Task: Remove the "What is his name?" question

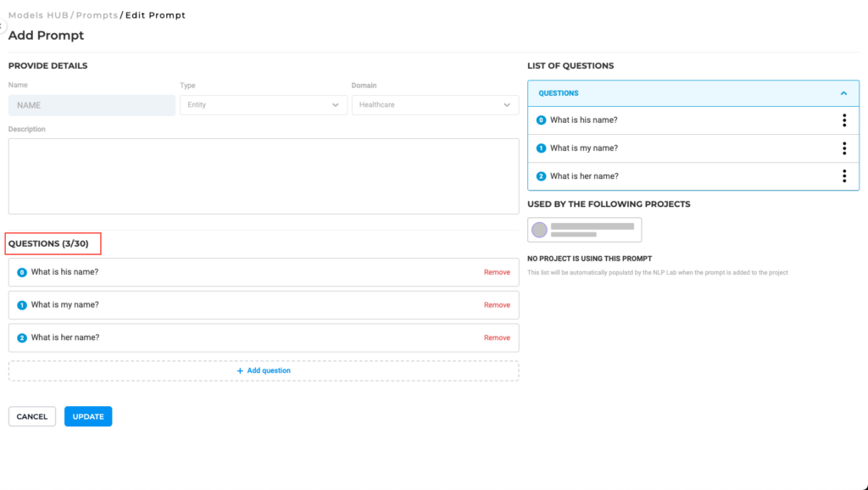Action: pyautogui.click(x=497, y=271)
